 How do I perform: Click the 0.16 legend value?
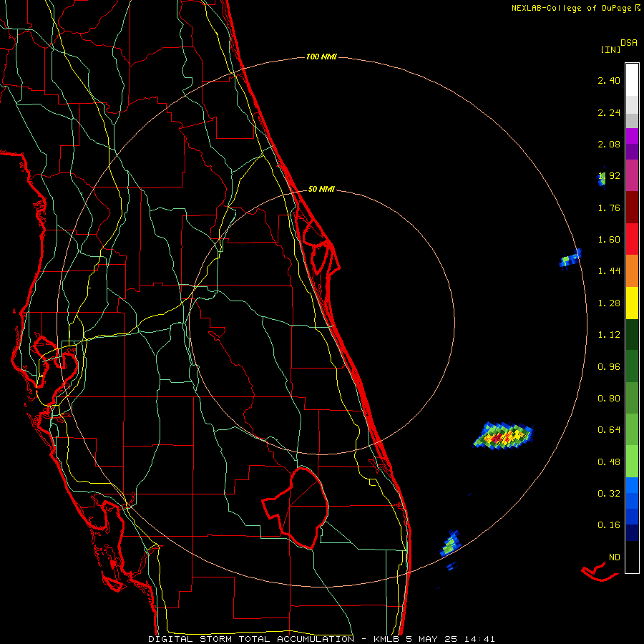[x=609, y=525]
